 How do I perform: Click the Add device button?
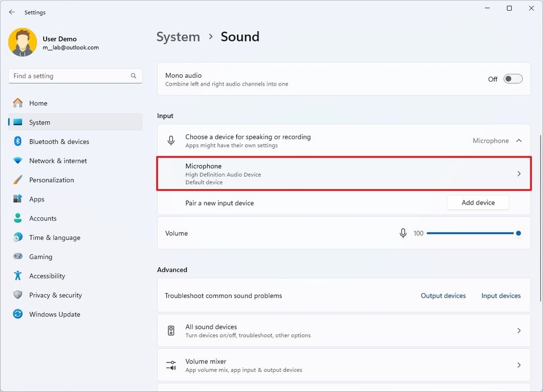coord(478,202)
